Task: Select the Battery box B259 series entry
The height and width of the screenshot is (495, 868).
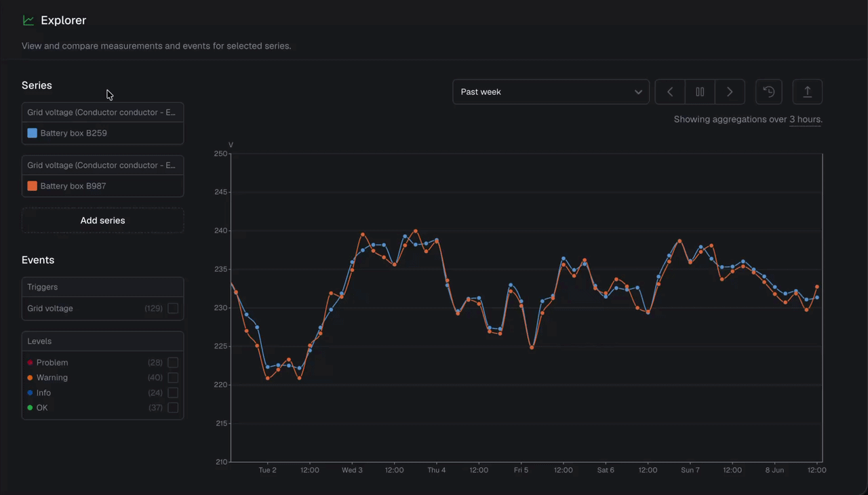Action: (102, 133)
